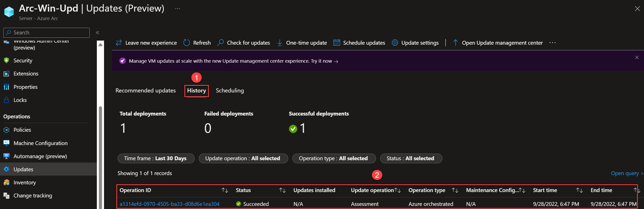The width and height of the screenshot is (644, 209).
Task: Open operation a1314efd-0970-4505-ba33-d08d6e1ea304
Action: (x=170, y=204)
